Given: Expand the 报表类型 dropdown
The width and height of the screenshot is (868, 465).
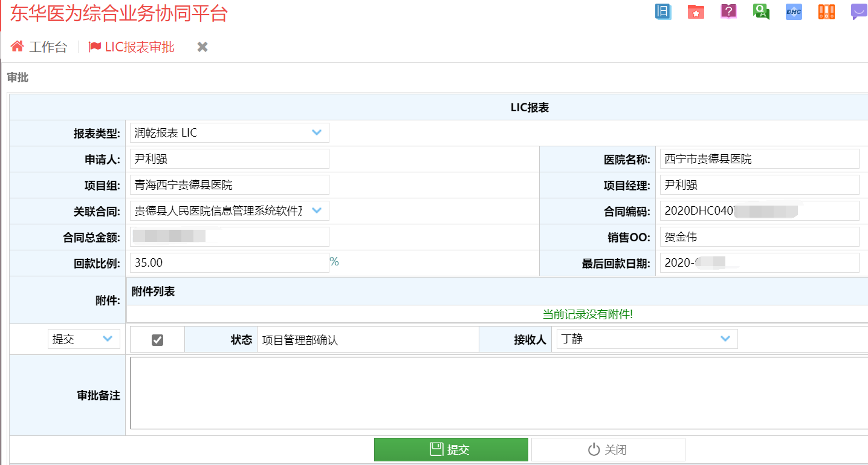Looking at the screenshot, I should pos(316,133).
